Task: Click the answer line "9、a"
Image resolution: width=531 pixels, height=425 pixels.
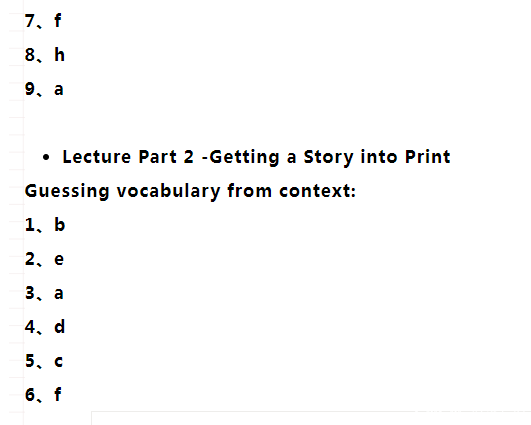Action: pos(44,89)
